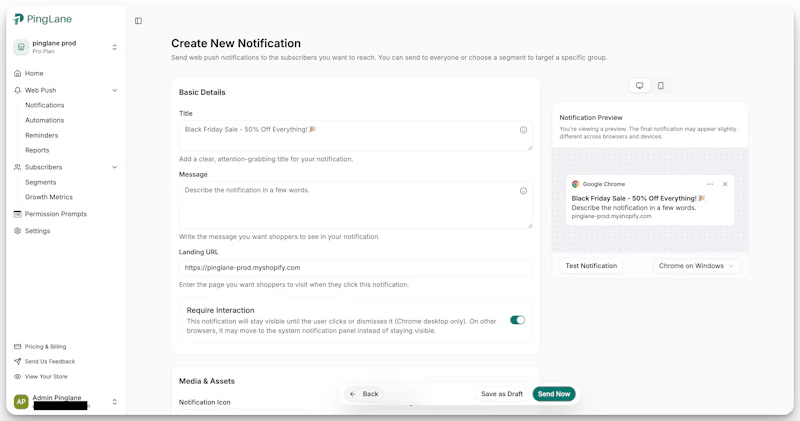This screenshot has width=800, height=421.
Task: Open Notifications under Web Push
Action: [x=45, y=105]
